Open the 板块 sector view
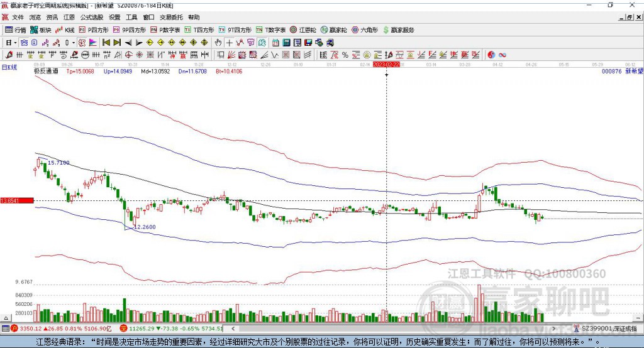This screenshot has height=348, width=644. coord(41,30)
